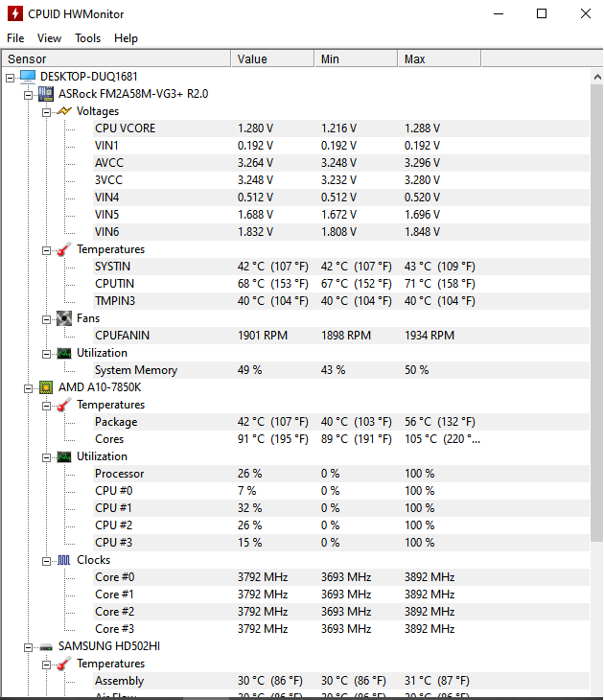
Task: Click the Voltages lightning icon
Action: (x=64, y=110)
